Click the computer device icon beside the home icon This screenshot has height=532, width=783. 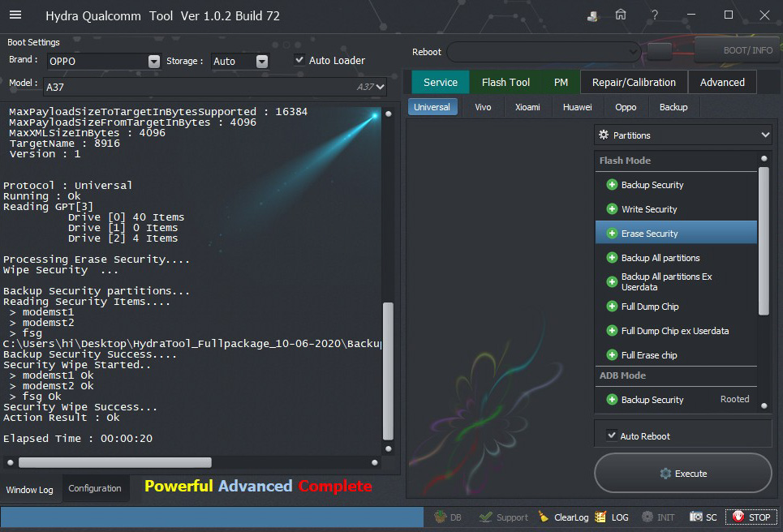(x=592, y=16)
